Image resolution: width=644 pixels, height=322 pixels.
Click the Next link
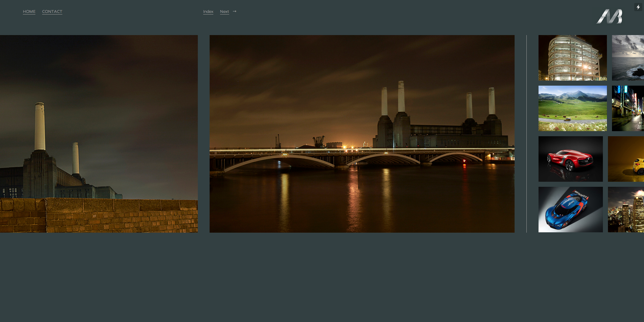click(x=224, y=11)
